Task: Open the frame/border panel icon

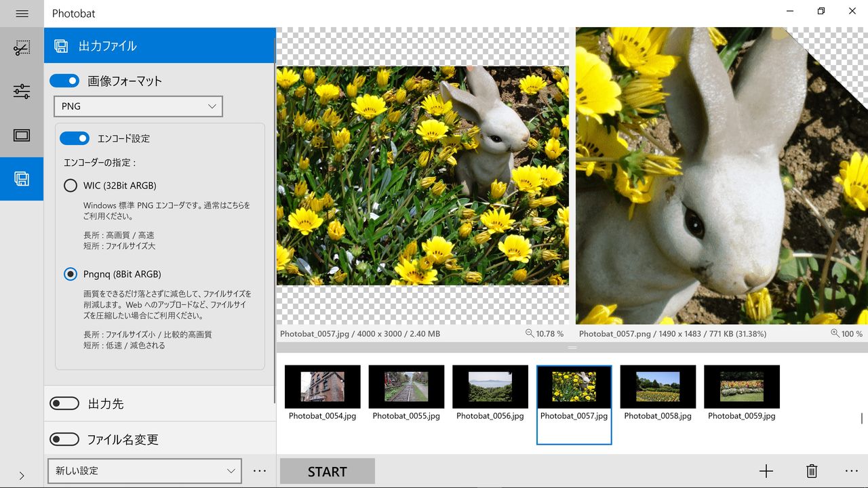Action: [22, 136]
